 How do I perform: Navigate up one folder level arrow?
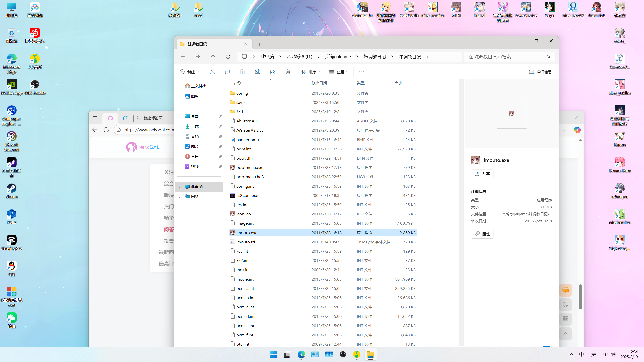tap(213, 57)
